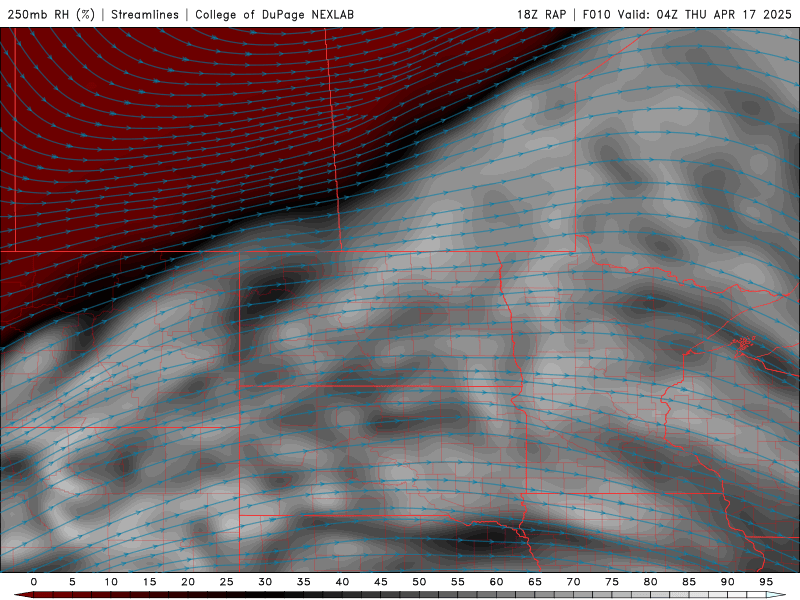Click the "5" label on color scale
Image resolution: width=800 pixels, height=600 pixels.
pyautogui.click(x=72, y=582)
